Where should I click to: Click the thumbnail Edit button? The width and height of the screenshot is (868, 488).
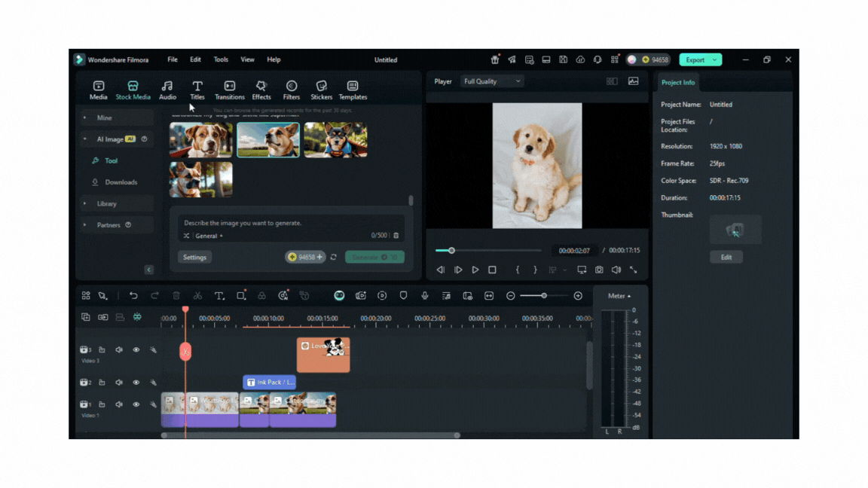tap(726, 258)
